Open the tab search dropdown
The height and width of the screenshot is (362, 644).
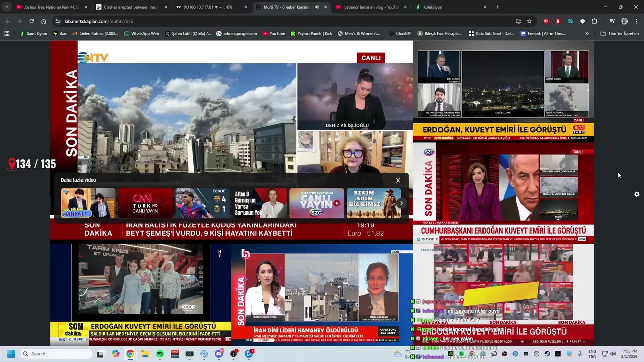pyautogui.click(x=7, y=7)
